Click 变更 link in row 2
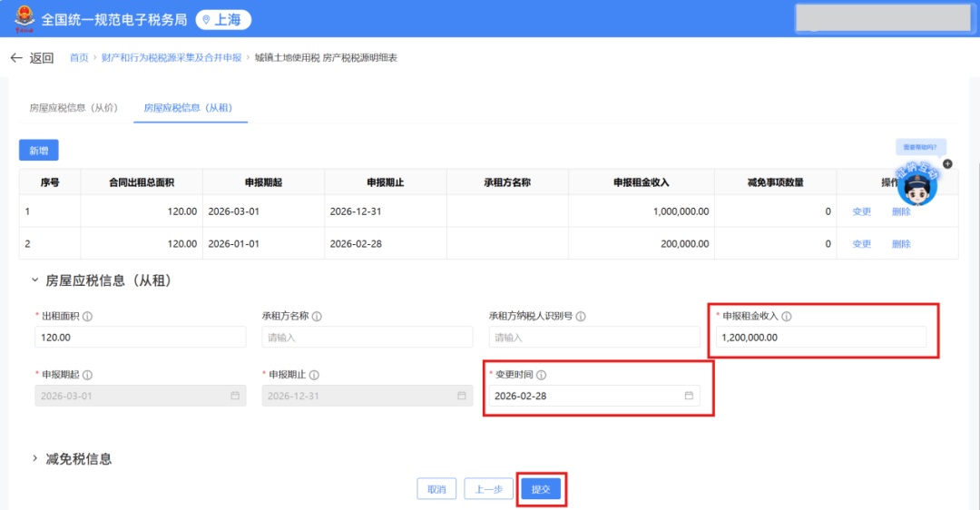Viewport: 980px width, 510px height. point(861,244)
